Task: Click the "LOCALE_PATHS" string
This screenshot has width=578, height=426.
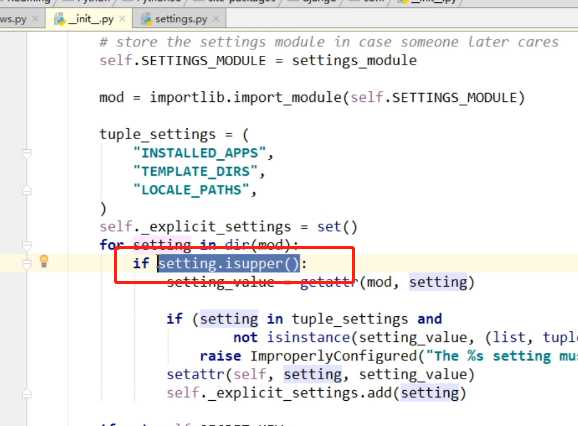Action: point(191,190)
